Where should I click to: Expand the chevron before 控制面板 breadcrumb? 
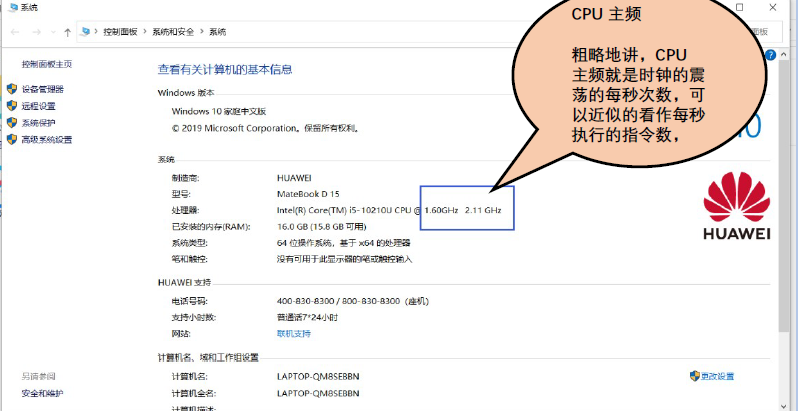96,32
